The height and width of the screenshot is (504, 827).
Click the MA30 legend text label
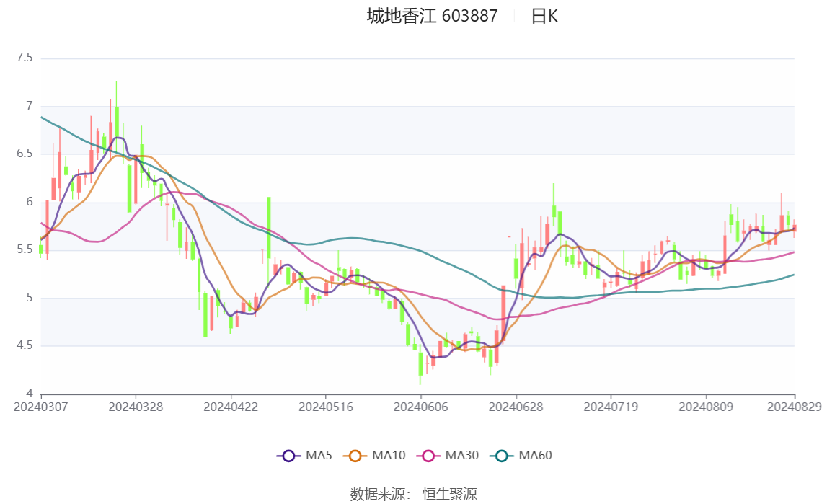tap(461, 456)
